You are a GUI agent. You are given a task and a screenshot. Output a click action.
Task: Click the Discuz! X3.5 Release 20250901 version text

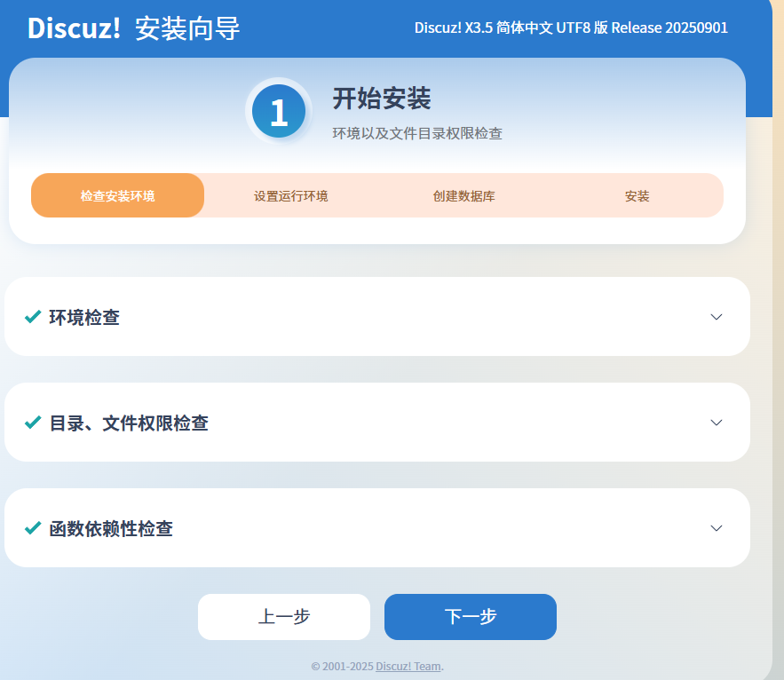571,28
